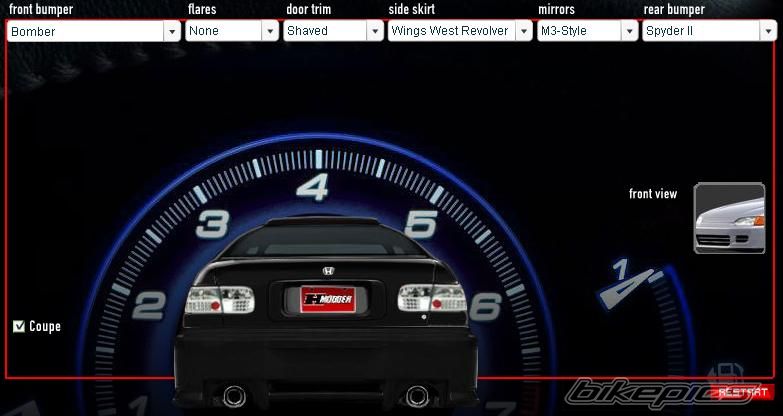Click the door trim dropdown arrow

coord(375,31)
